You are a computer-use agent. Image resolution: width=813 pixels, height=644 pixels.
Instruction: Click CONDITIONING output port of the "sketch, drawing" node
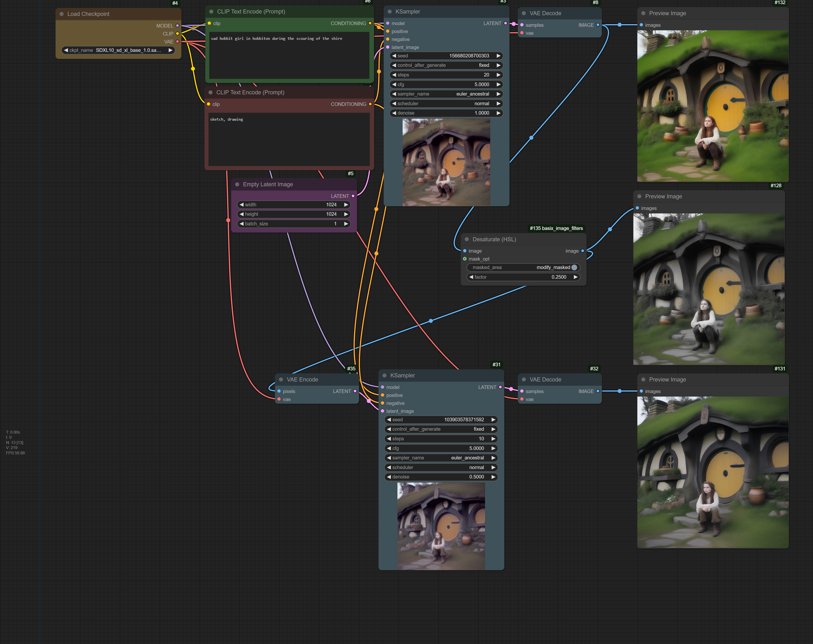click(370, 104)
